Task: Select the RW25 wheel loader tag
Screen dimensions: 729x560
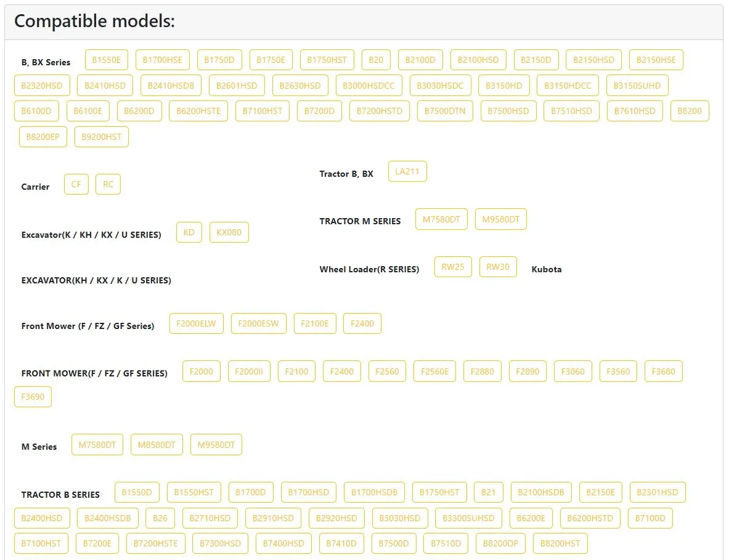Action: click(452, 267)
